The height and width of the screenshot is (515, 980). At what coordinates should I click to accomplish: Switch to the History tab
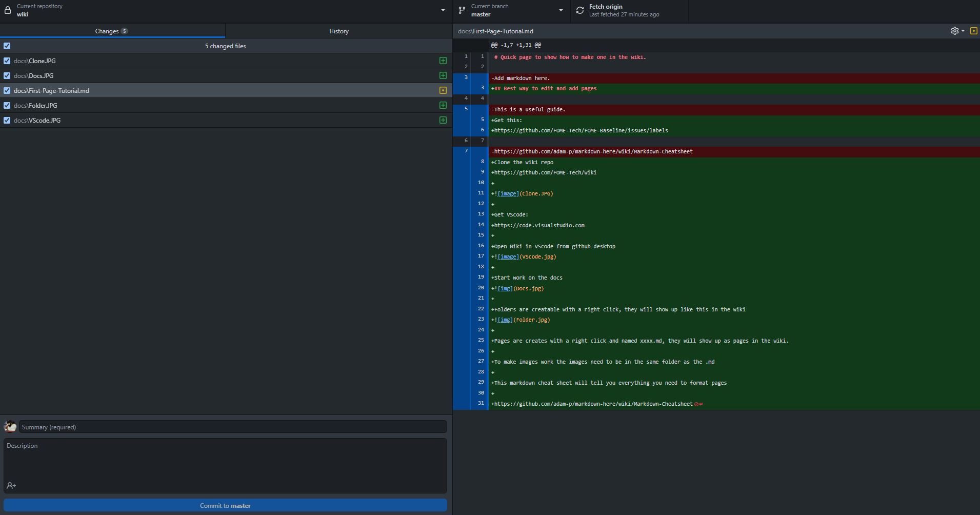tap(338, 31)
